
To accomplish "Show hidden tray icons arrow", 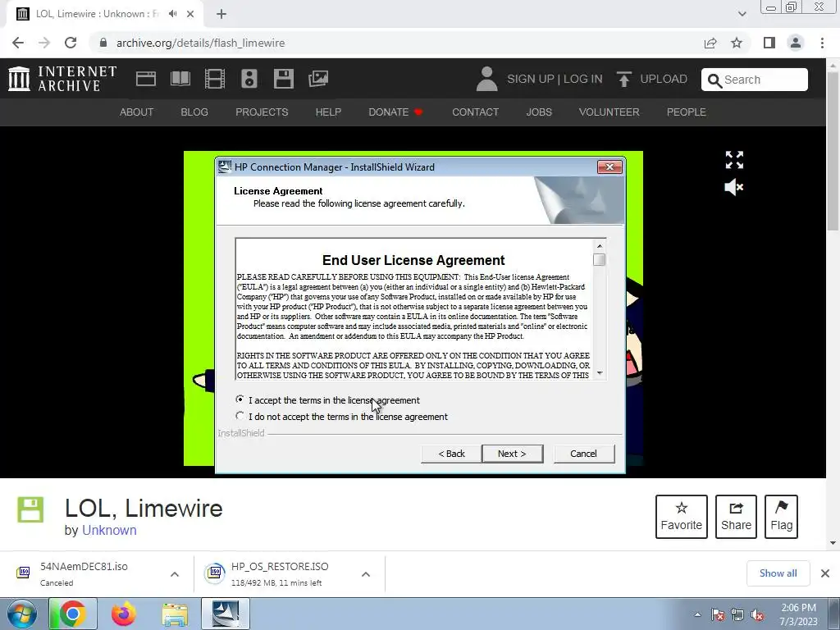I will tap(697, 615).
